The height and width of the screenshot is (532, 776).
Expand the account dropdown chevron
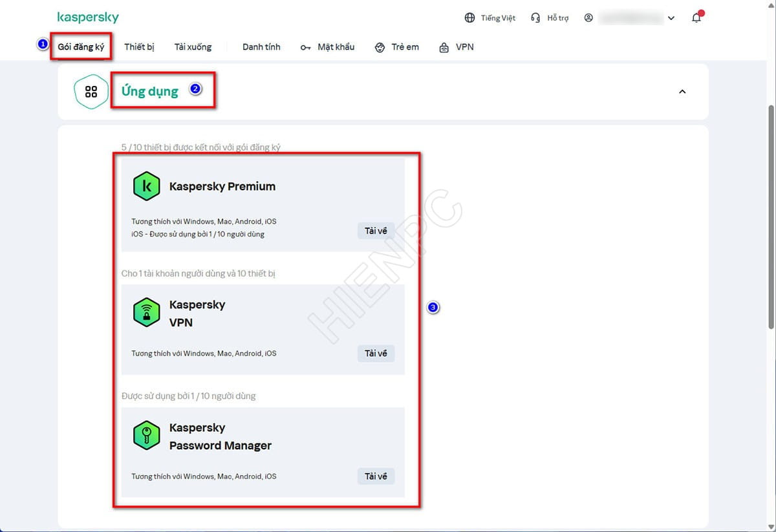[671, 18]
